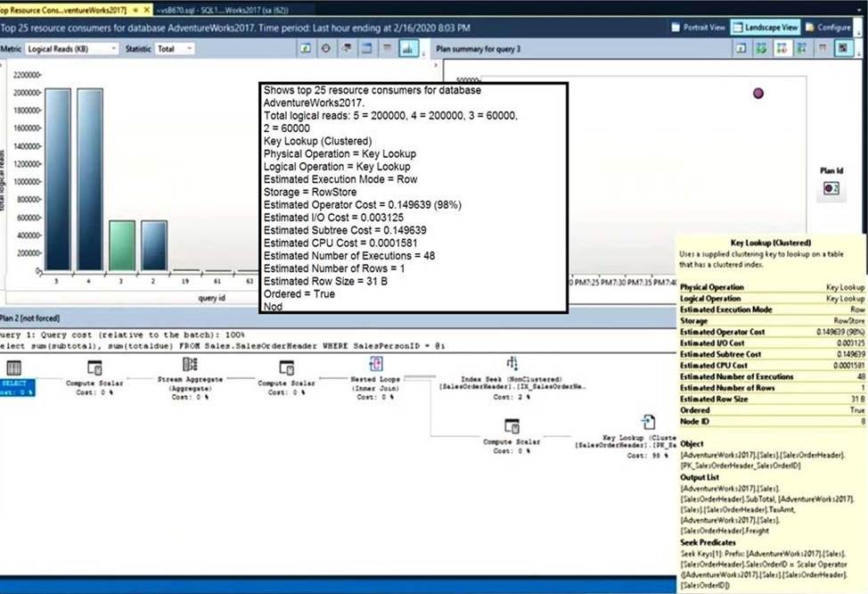Open the Configure button

click(828, 28)
